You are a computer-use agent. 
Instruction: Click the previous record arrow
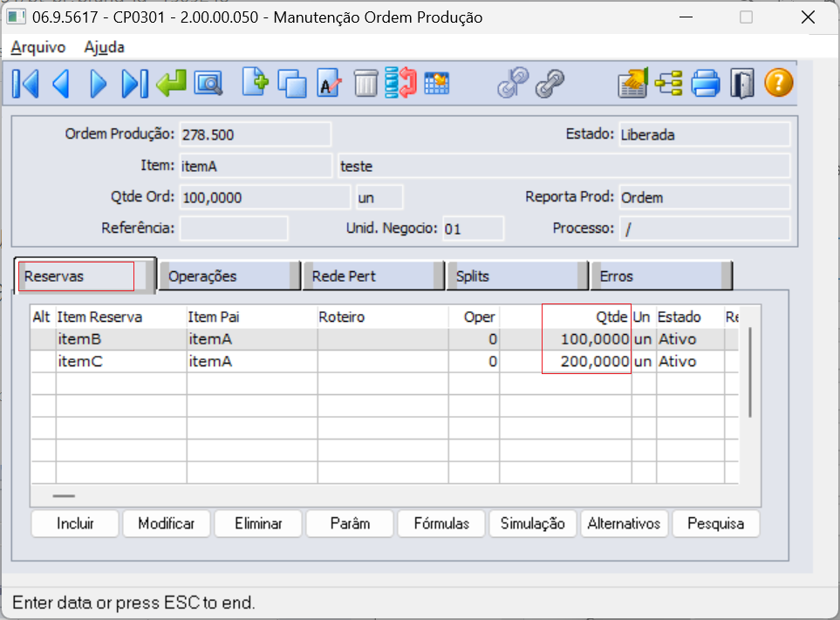click(x=61, y=84)
